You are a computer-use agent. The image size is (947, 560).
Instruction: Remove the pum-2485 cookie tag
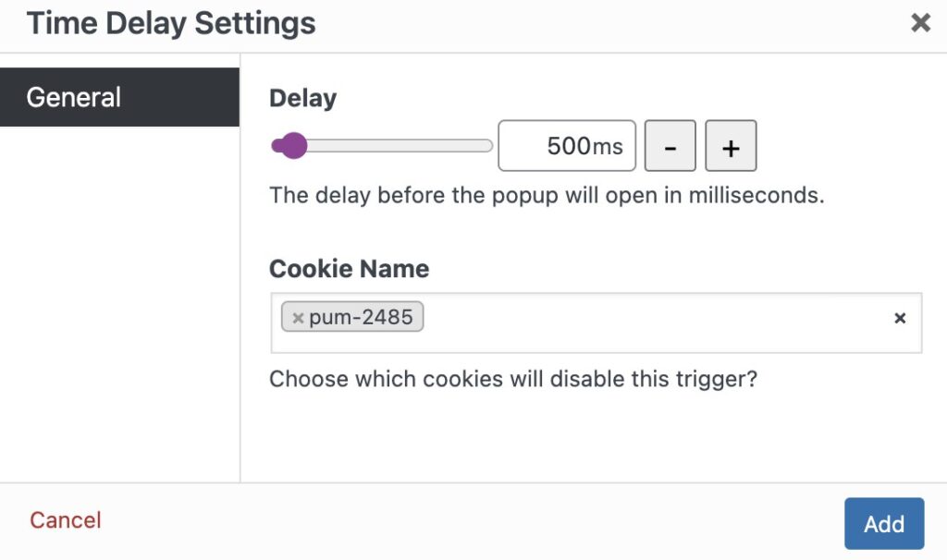(297, 318)
